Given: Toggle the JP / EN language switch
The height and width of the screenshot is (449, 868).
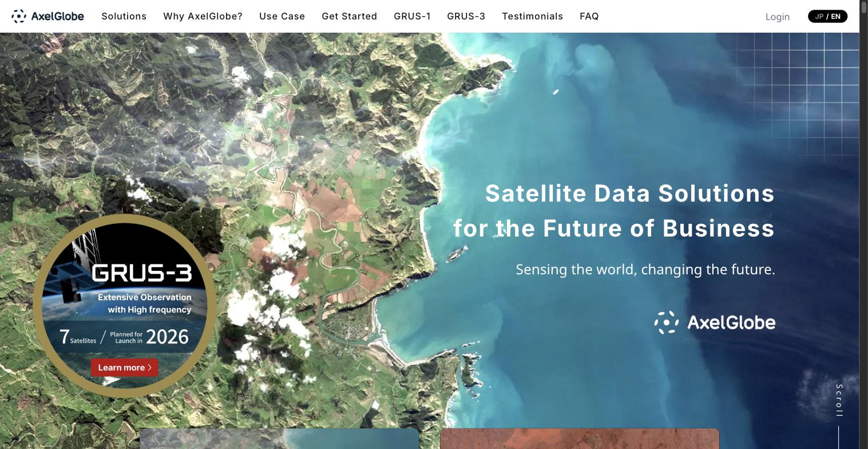Looking at the screenshot, I should [x=827, y=16].
